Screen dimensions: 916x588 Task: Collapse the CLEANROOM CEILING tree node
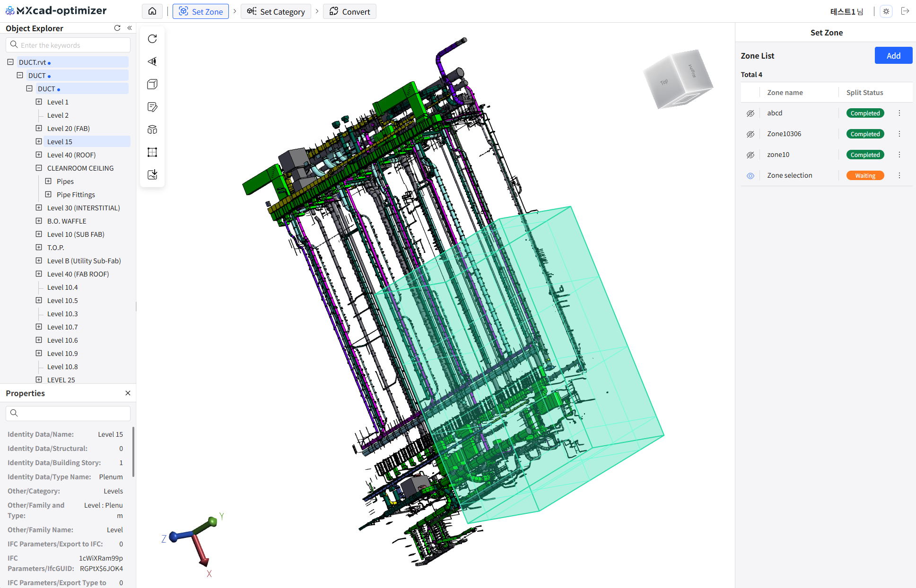pyautogui.click(x=39, y=168)
